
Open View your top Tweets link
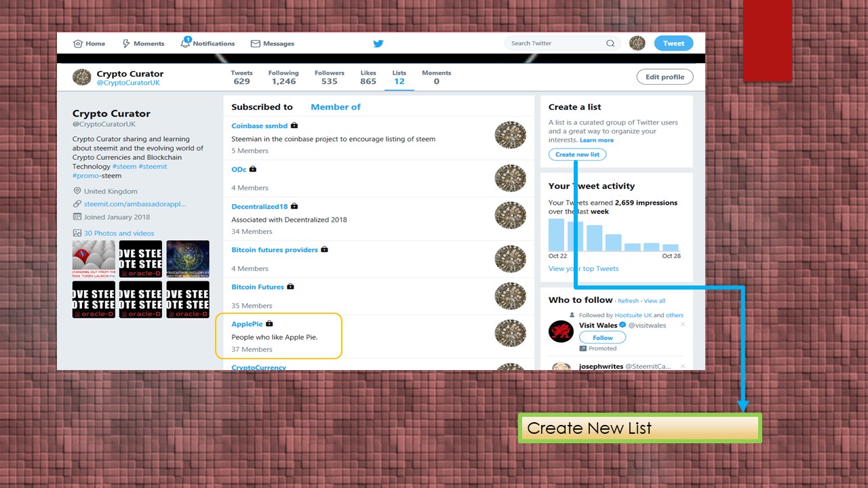coord(584,269)
